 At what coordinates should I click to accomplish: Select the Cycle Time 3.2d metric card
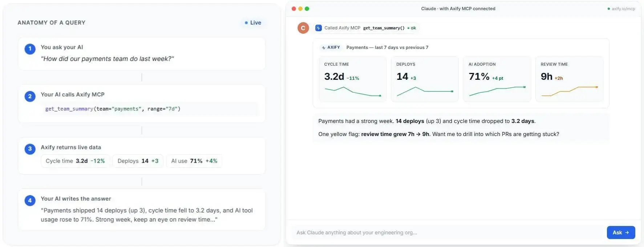pyautogui.click(x=352, y=79)
